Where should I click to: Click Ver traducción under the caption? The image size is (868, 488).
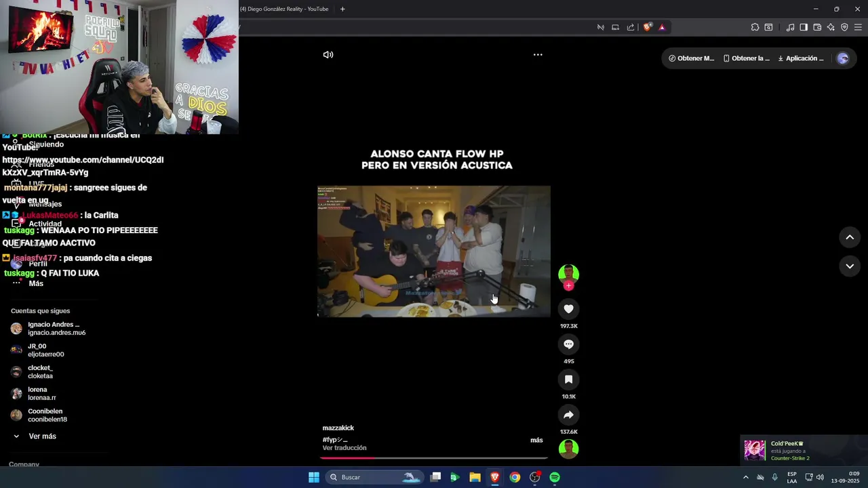pos(344,448)
